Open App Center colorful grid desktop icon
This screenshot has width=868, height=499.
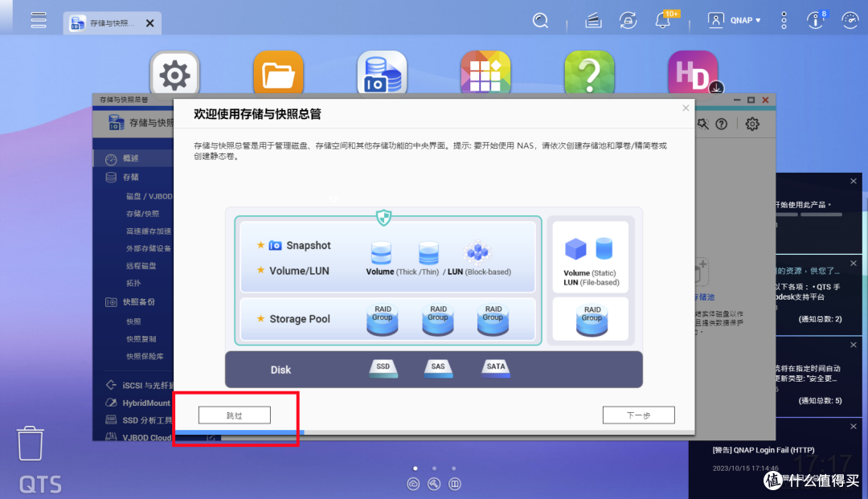[x=485, y=74]
